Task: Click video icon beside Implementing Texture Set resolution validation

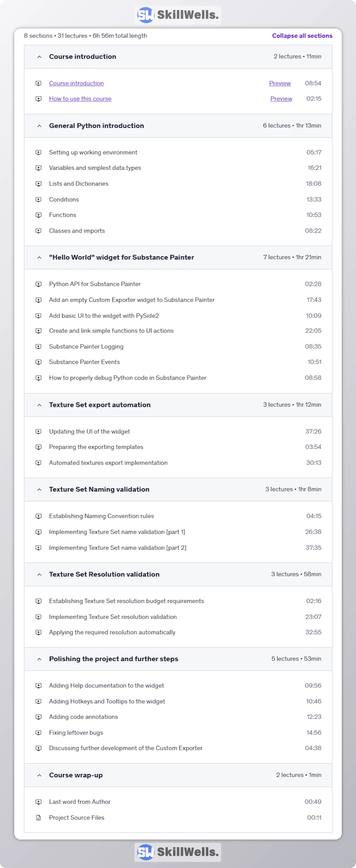Action: point(38,617)
